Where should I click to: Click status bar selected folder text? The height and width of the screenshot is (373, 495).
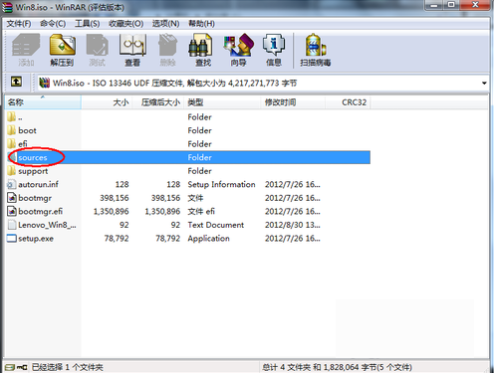tap(67, 367)
